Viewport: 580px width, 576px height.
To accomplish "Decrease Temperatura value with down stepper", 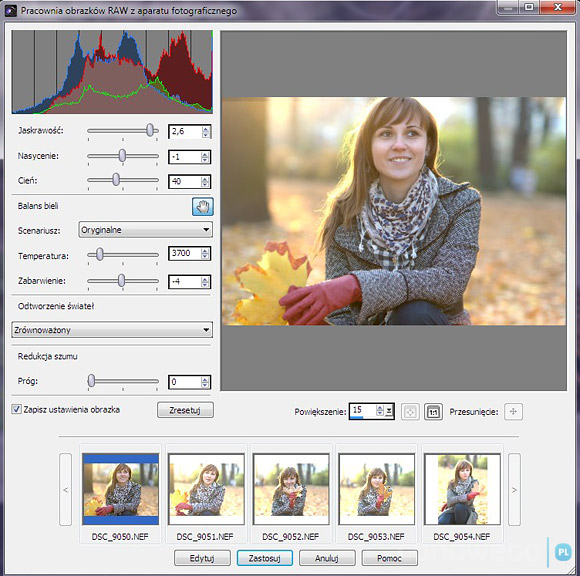I will pyautogui.click(x=205, y=256).
